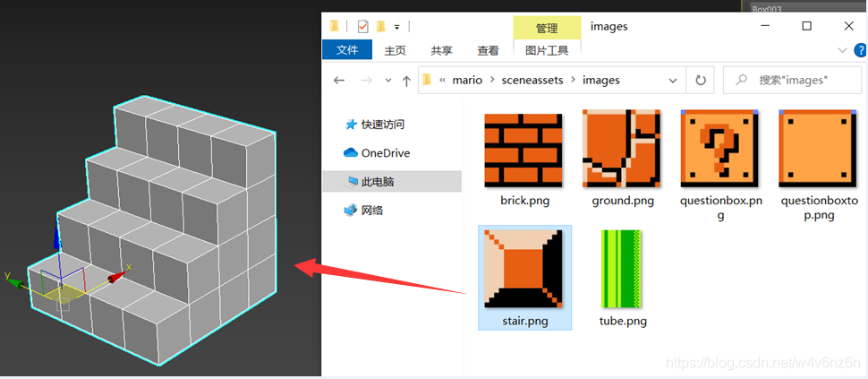Image resolution: width=868 pixels, height=379 pixels.
Task: Maximize the images Explorer window
Action: [807, 26]
